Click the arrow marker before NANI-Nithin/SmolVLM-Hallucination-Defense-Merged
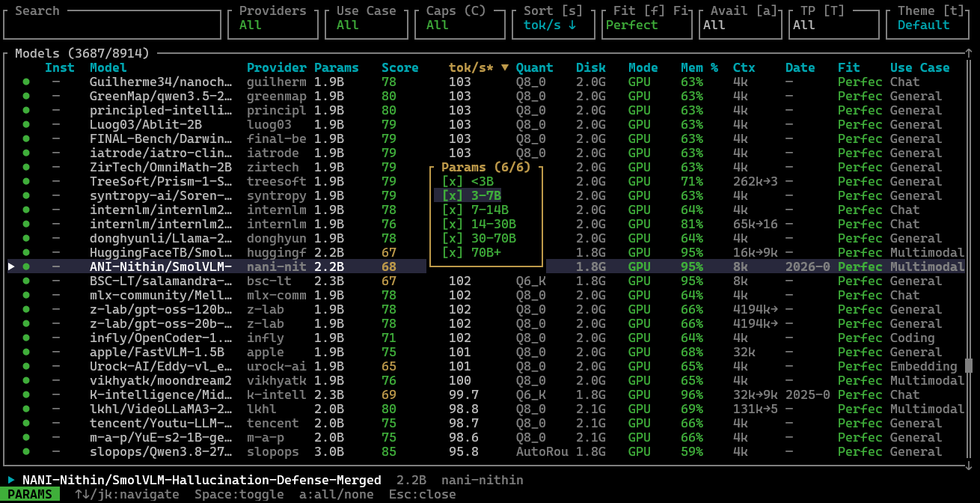980x503 pixels. click(x=11, y=480)
